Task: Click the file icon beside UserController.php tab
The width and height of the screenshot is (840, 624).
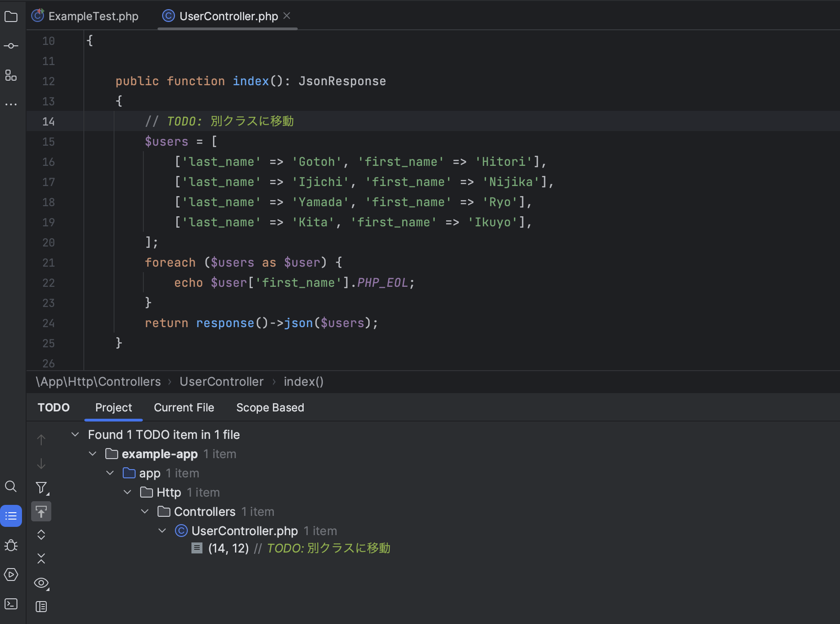Action: tap(169, 16)
